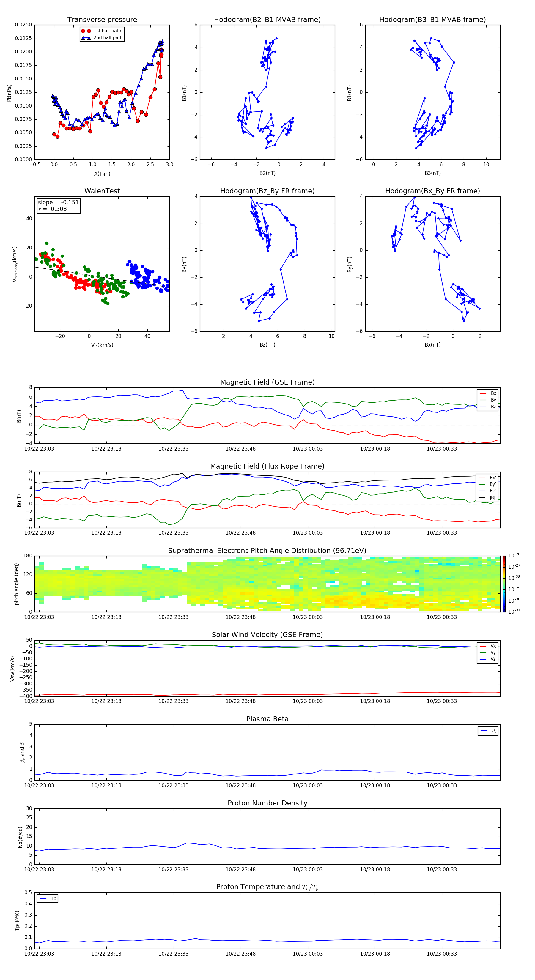This screenshot has height=980, width=535.
Task: Click the '2nd half path' legend entry
Action: pyautogui.click(x=102, y=38)
